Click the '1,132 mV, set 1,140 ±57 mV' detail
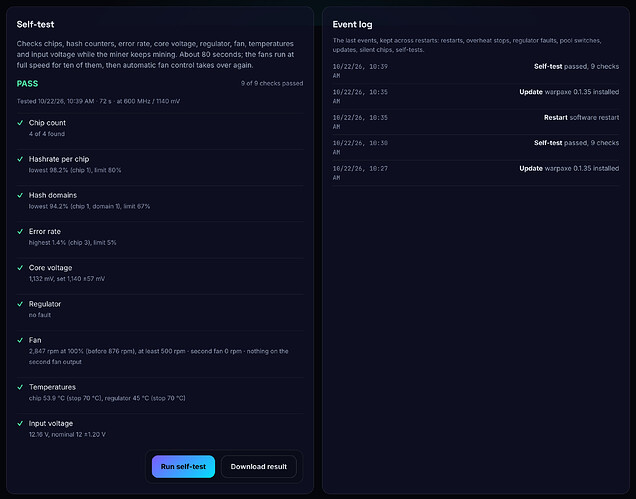This screenshot has height=499, width=636. (x=67, y=279)
